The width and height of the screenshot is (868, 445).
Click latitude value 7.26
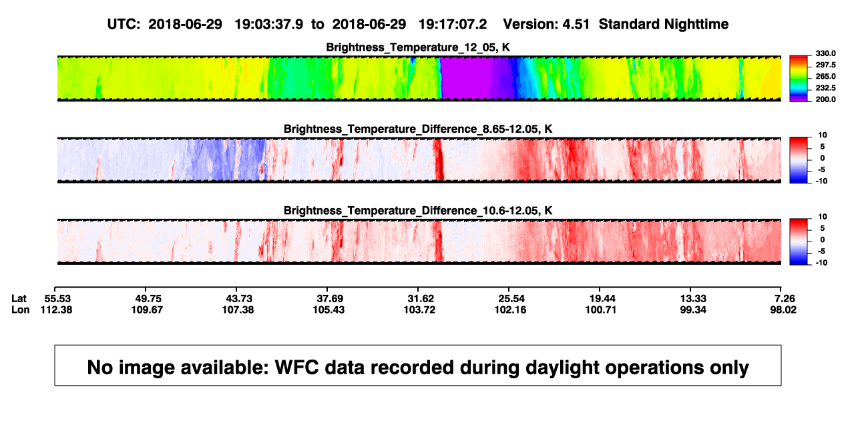783,298
